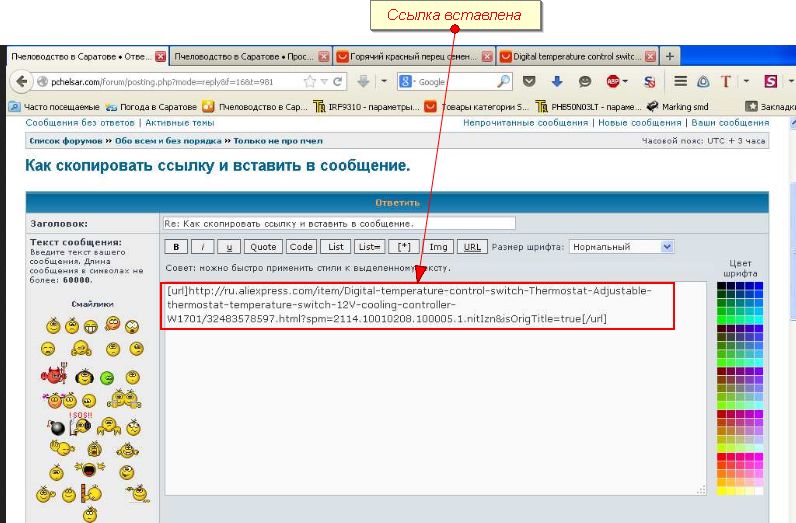
Task: Apply bold with the B button
Action: (x=176, y=247)
